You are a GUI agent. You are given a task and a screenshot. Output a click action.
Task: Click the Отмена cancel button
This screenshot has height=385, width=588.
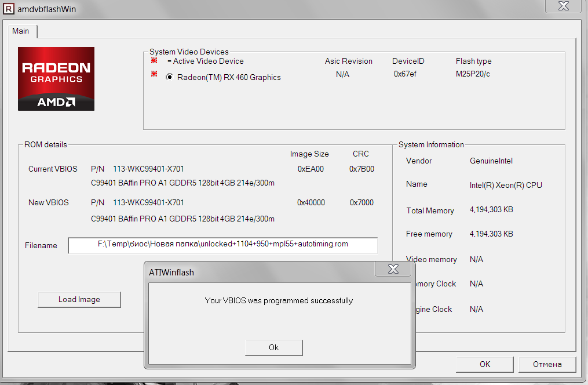coord(547,364)
